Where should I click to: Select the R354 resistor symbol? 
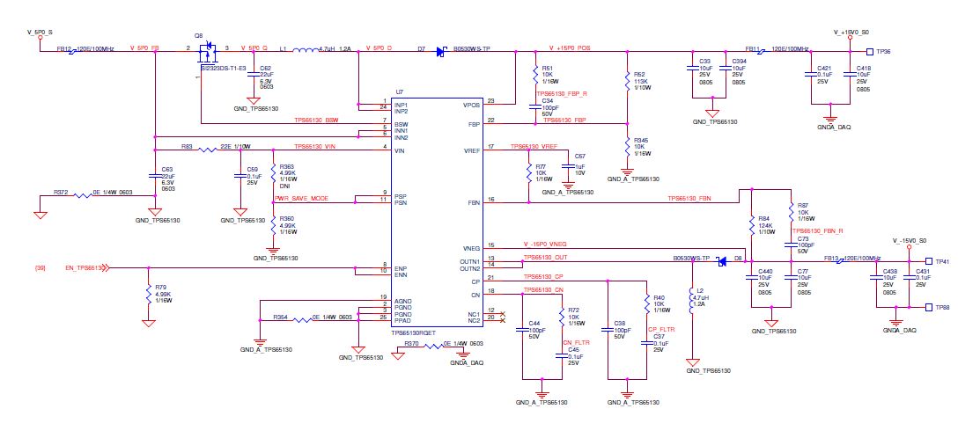pyautogui.click(x=303, y=320)
